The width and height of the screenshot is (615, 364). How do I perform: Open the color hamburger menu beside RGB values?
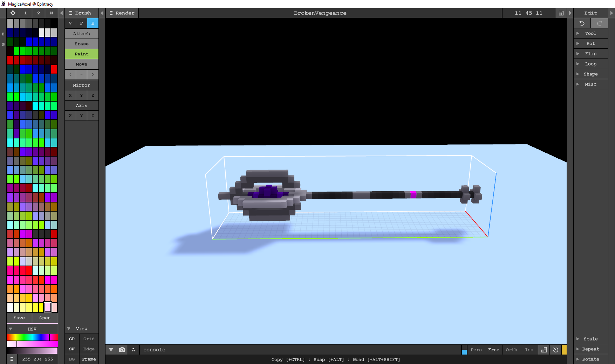pyautogui.click(x=12, y=359)
